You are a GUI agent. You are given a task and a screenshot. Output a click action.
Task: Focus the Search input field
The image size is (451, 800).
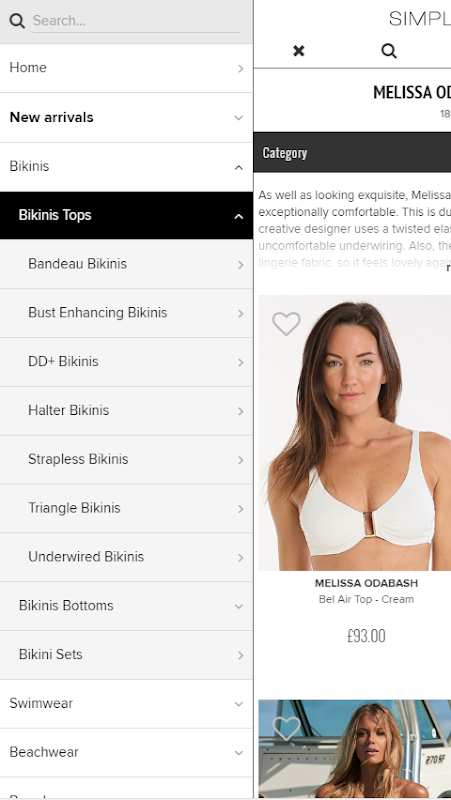coord(136,21)
